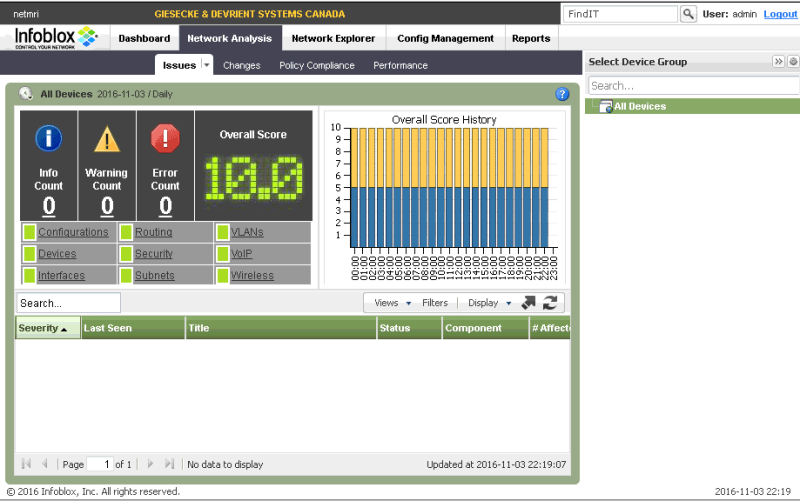Image resolution: width=800 pixels, height=501 pixels.
Task: Open the Subnets issues link
Action: tap(155, 275)
